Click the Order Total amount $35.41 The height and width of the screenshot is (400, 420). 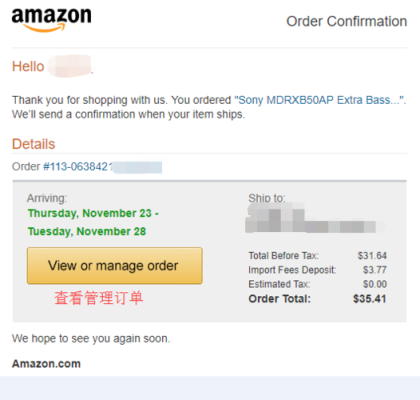(x=370, y=299)
